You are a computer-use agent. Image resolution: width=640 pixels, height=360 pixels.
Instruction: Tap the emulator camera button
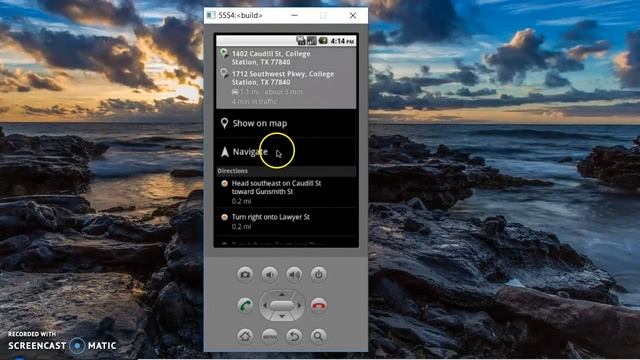pyautogui.click(x=245, y=274)
